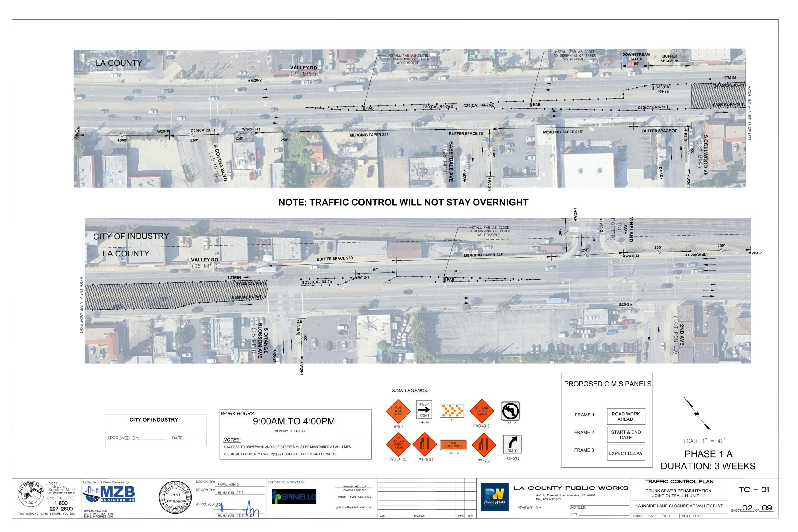Click the Spiniello contractor logo
Image resolution: width=798 pixels, height=532 pixels.
(294, 496)
